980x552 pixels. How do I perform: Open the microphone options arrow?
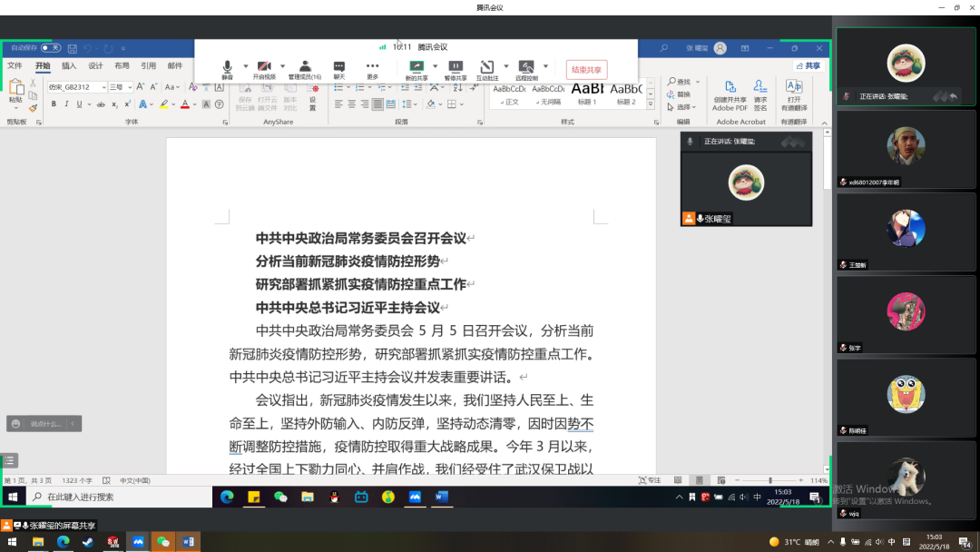point(244,66)
